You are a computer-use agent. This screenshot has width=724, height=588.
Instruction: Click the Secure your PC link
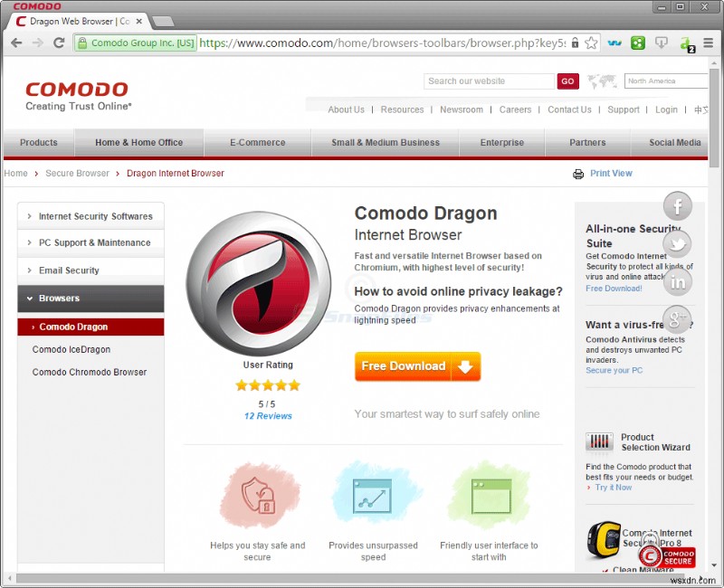click(614, 371)
